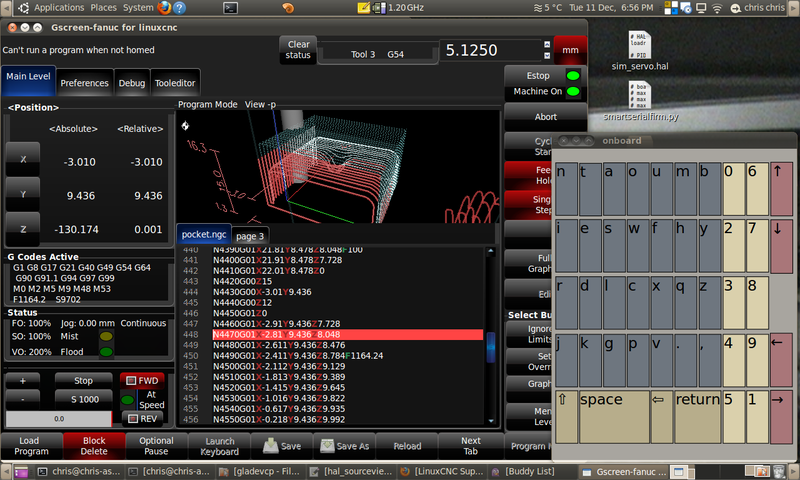Click the blue help question mark icon
The height and width of the screenshot is (480, 800).
tap(180, 8)
